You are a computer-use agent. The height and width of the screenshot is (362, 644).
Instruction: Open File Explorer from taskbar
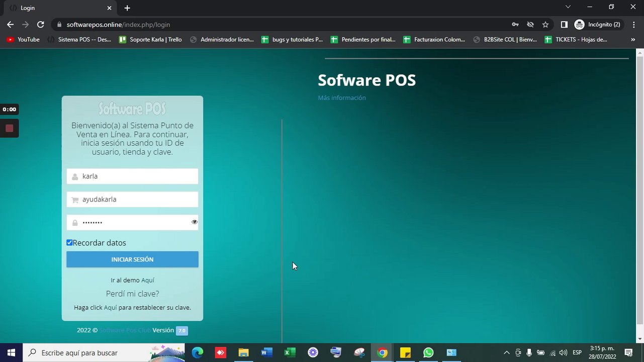[243, 352]
